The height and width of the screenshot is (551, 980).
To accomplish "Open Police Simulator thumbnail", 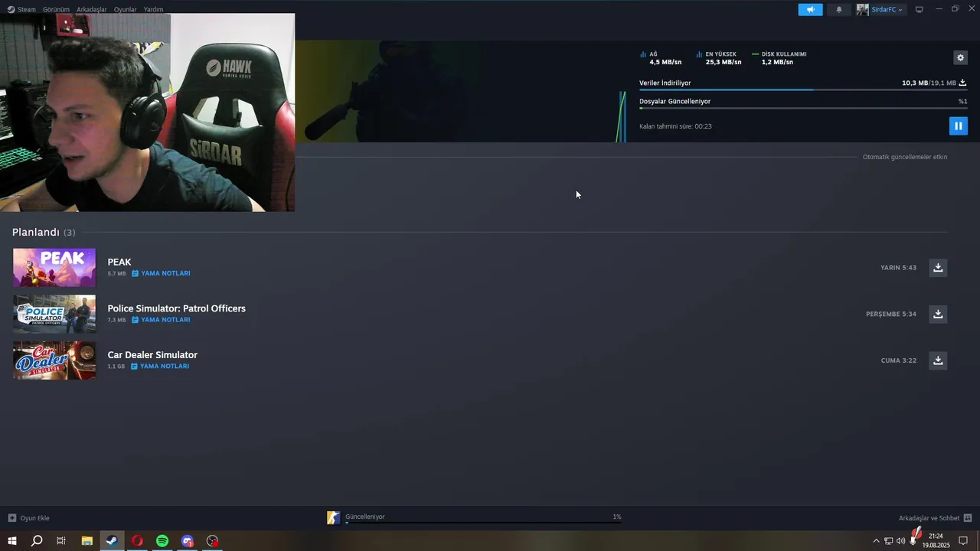I will [54, 314].
